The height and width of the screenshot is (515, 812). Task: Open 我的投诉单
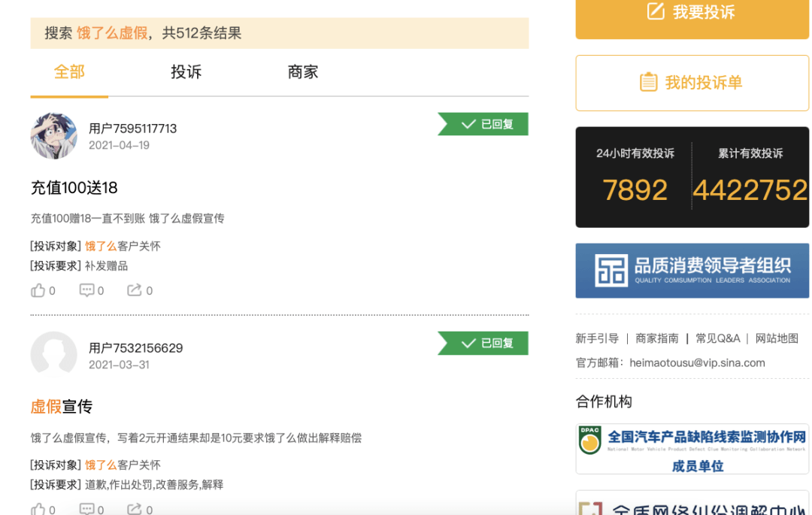[692, 83]
